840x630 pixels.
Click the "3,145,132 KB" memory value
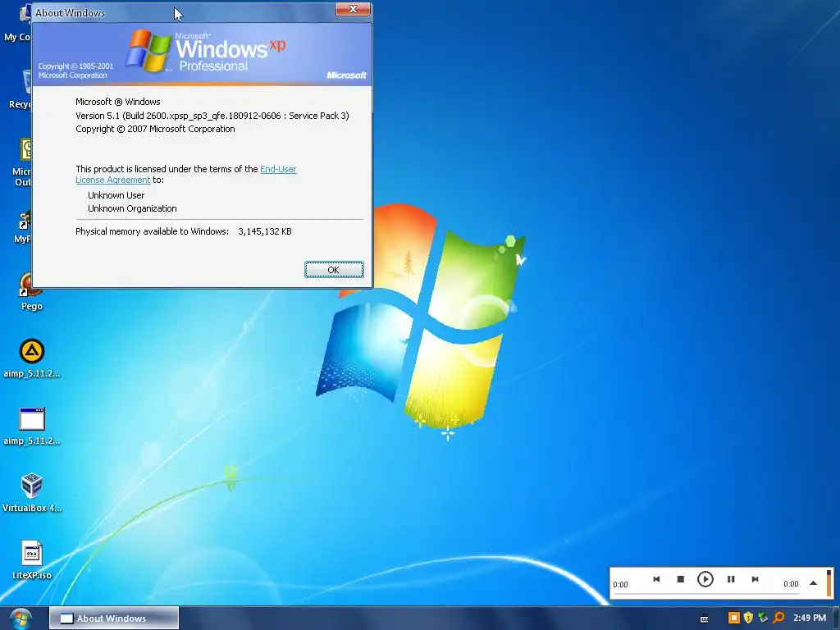point(265,231)
